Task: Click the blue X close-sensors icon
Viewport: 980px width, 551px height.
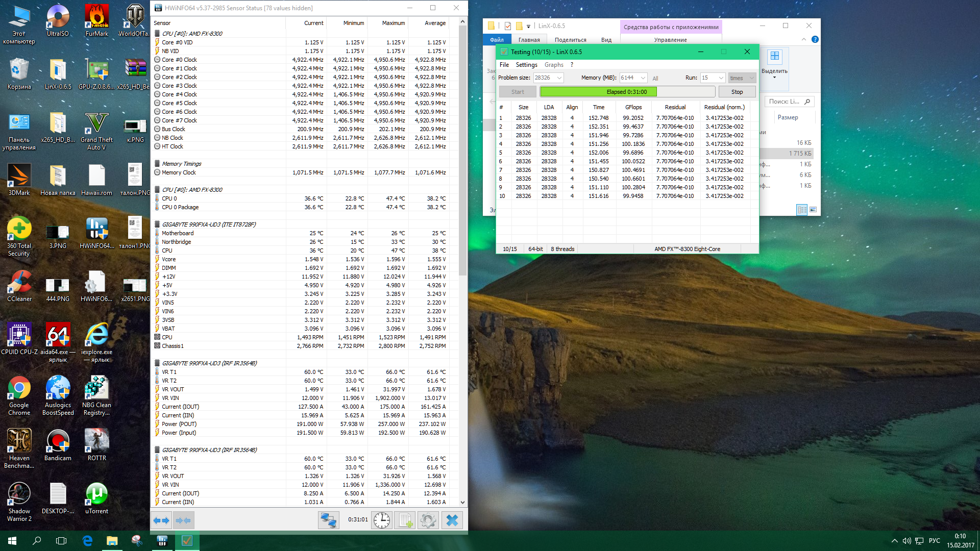Action: (x=452, y=520)
